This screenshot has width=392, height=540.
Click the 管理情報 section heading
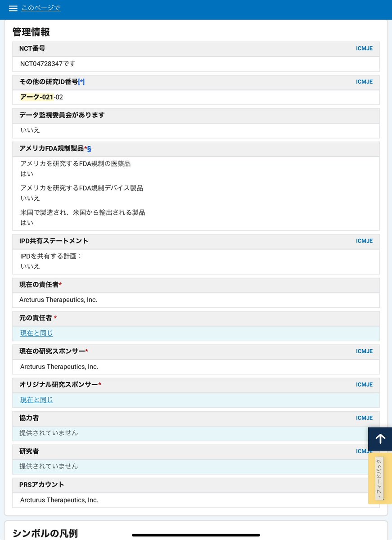click(31, 32)
